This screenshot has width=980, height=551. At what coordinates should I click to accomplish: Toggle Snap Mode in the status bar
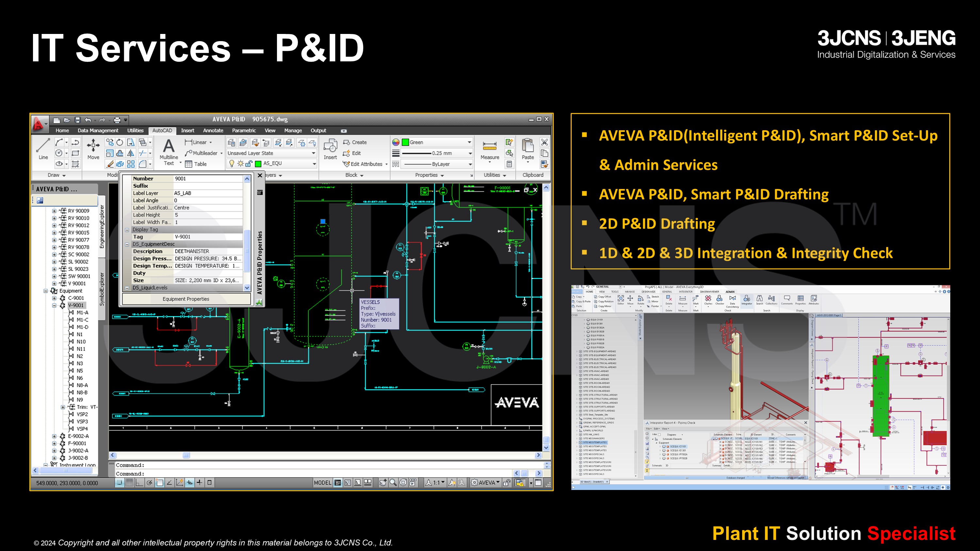point(120,482)
